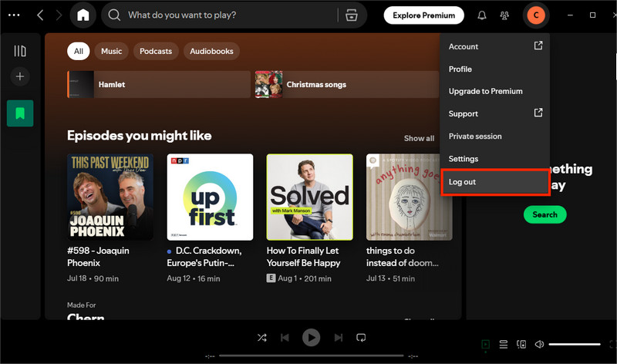Toggle Now Playing view icon

coord(486,344)
